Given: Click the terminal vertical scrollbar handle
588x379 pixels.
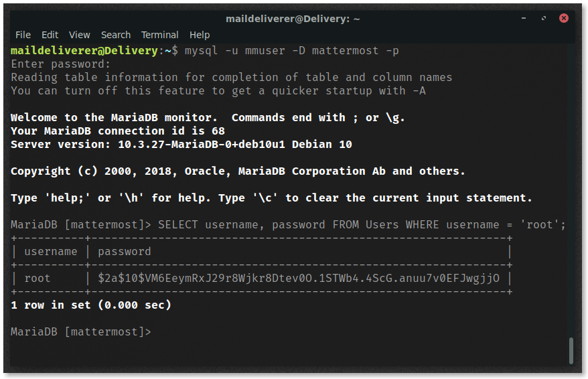Looking at the screenshot, I should coord(571,350).
